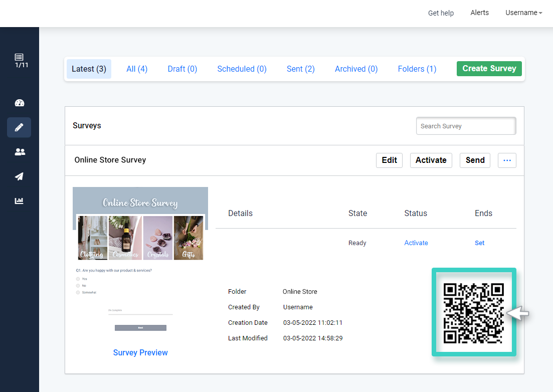This screenshot has height=392, width=553.
Task: Click the Ready state text
Action: pyautogui.click(x=357, y=243)
